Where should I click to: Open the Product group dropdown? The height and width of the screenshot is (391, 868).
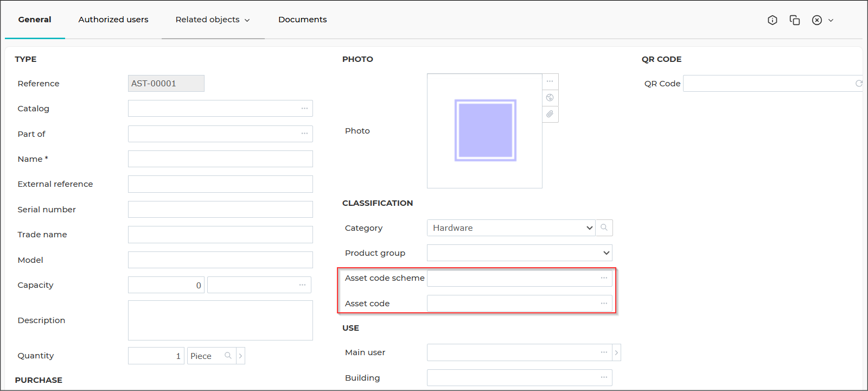520,253
